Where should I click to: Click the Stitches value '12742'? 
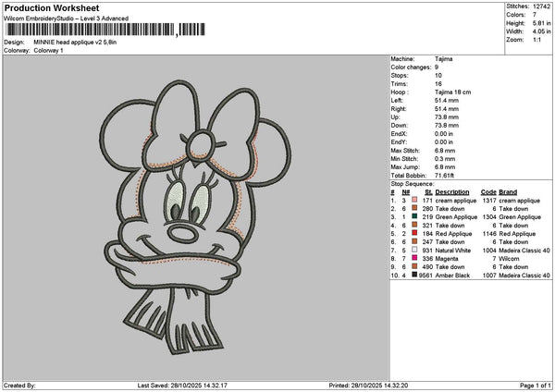(541, 6)
